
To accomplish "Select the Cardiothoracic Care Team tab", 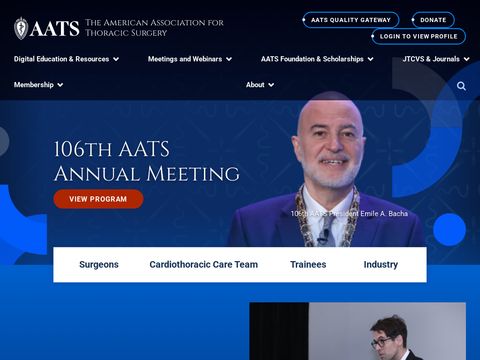I will [x=204, y=264].
